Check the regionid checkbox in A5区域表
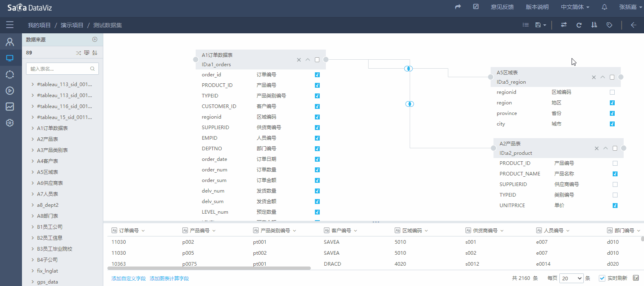The image size is (644, 286). point(612,92)
